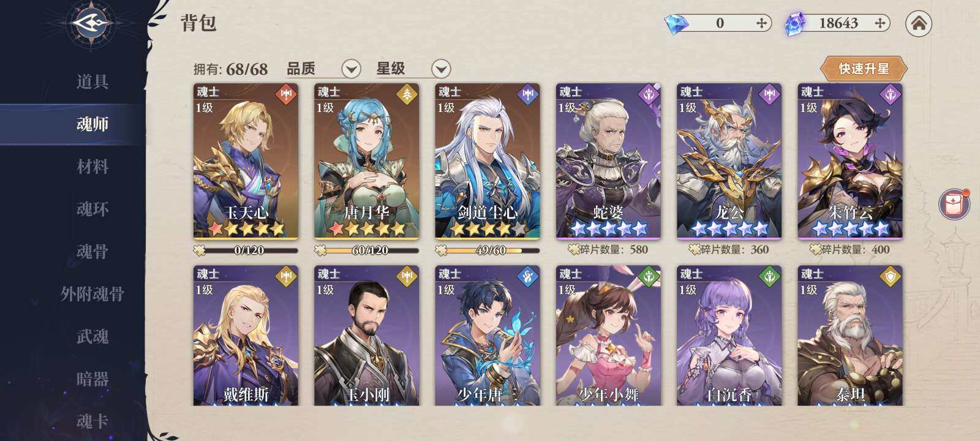Tap the blue diamond currency icon

point(676,24)
